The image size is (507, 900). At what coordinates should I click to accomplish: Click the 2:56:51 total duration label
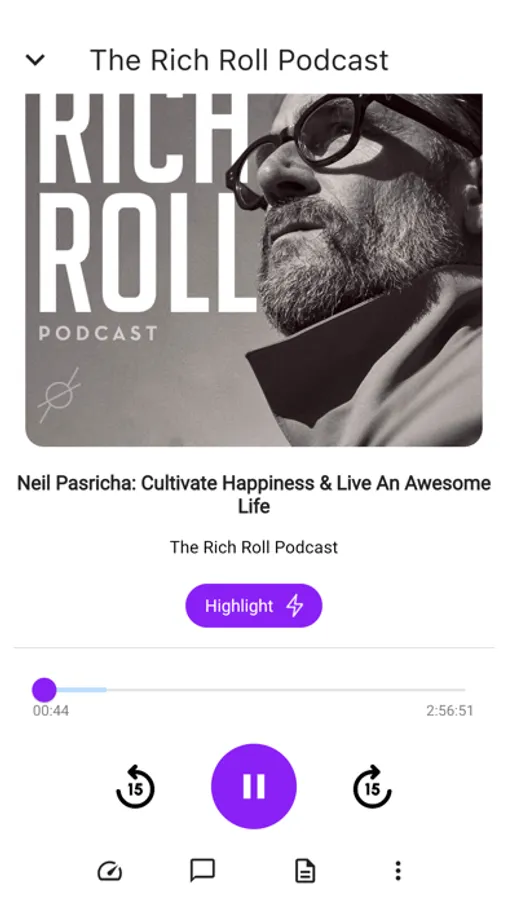450,711
